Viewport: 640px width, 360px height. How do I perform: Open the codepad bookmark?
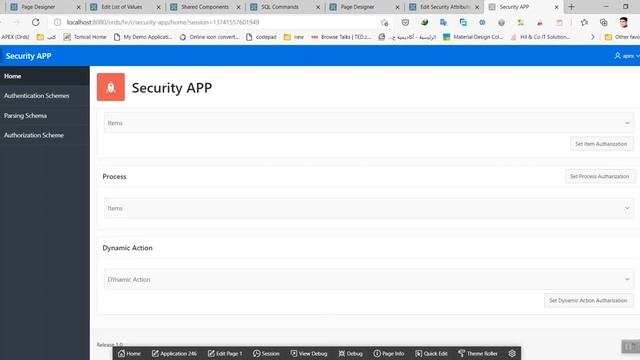point(261,37)
